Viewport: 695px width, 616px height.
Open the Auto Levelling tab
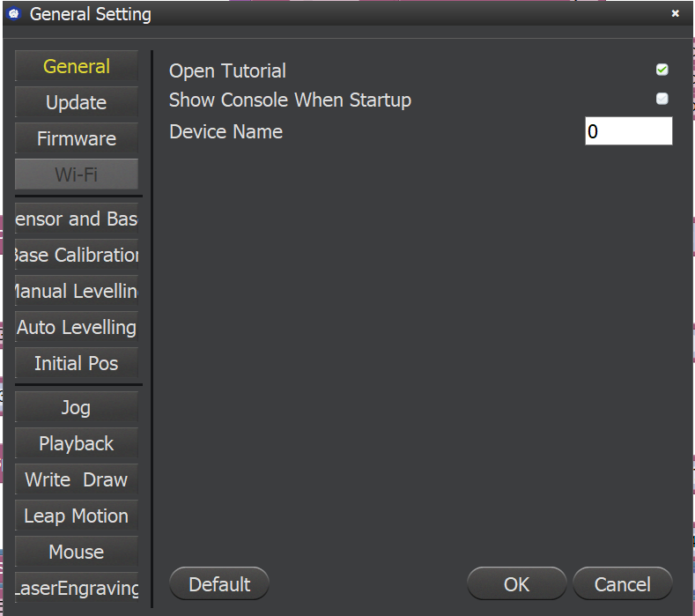(77, 328)
